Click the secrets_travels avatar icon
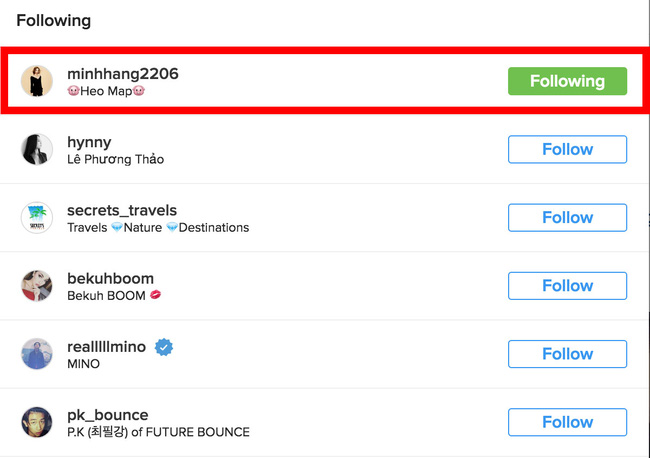The image size is (650, 458). (x=37, y=218)
